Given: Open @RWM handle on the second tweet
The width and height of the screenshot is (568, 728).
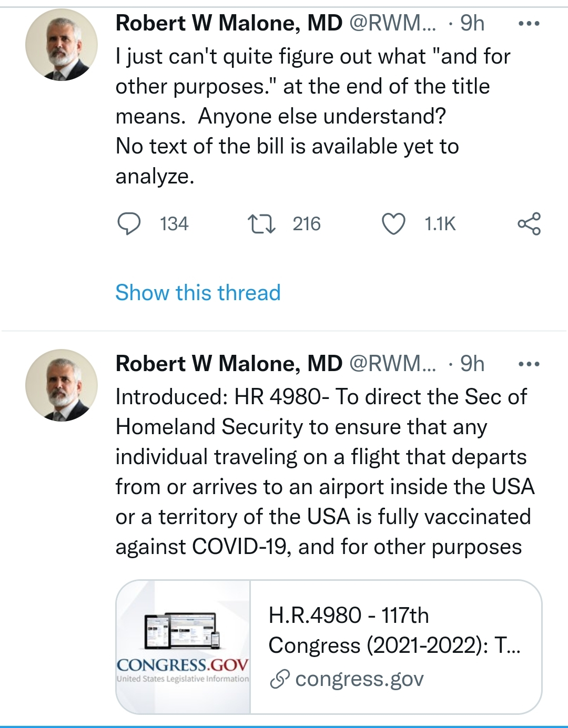Looking at the screenshot, I should 393,364.
